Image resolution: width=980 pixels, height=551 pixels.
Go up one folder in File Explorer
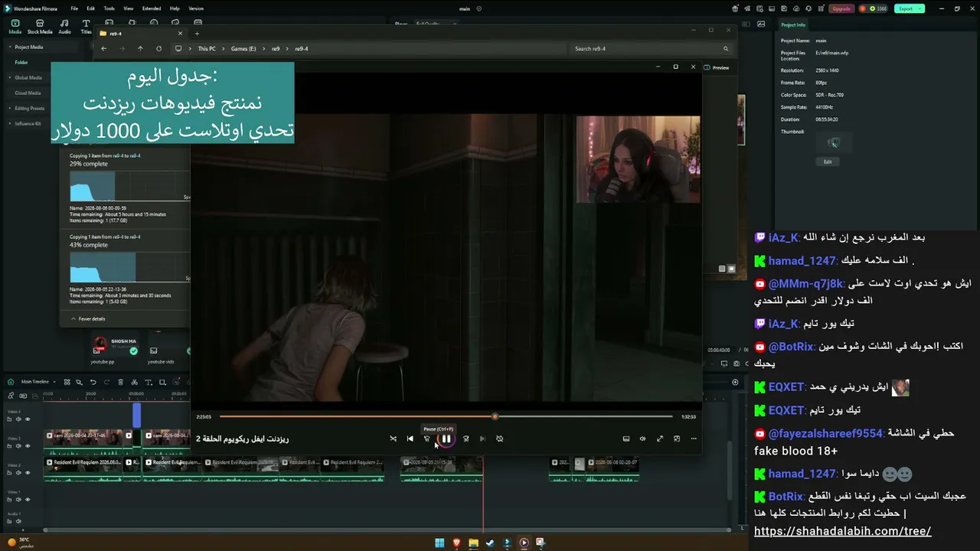[140, 48]
